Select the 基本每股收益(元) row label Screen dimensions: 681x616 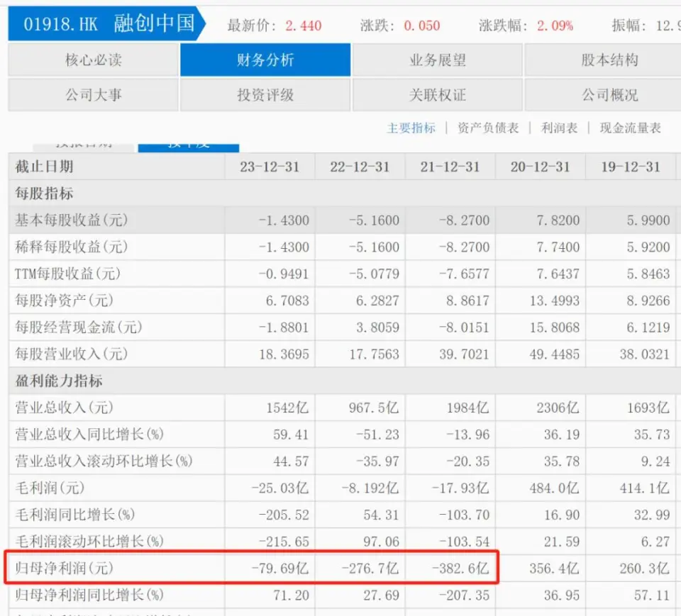[71, 220]
